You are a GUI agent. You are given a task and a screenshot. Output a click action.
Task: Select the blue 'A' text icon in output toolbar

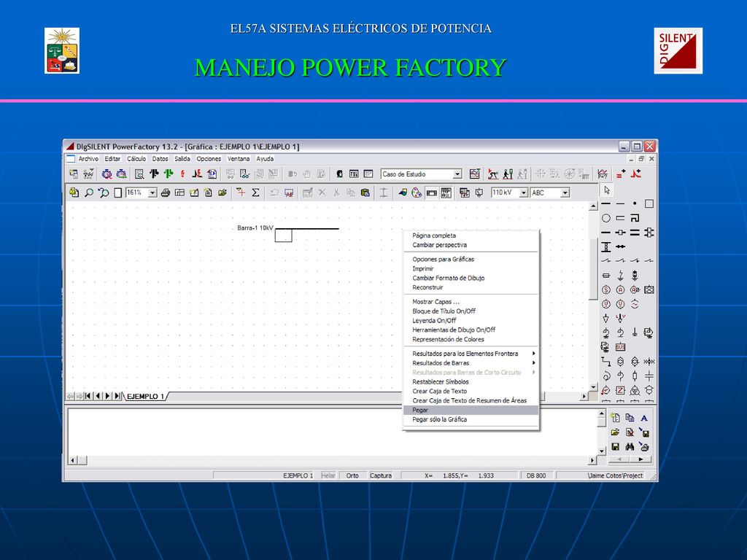(x=644, y=418)
